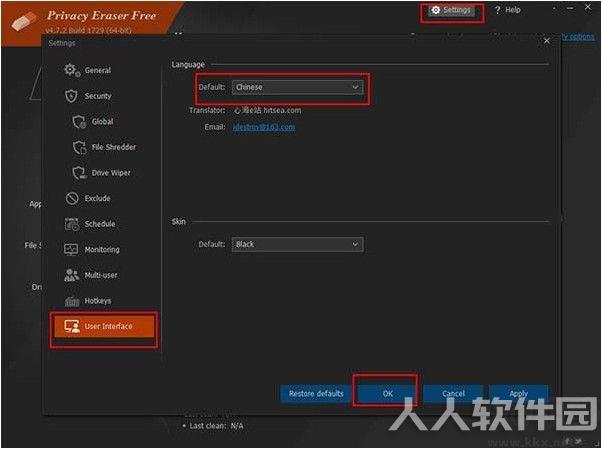Click the Settings button in main window title bar
602x449 pixels.
[x=452, y=10]
